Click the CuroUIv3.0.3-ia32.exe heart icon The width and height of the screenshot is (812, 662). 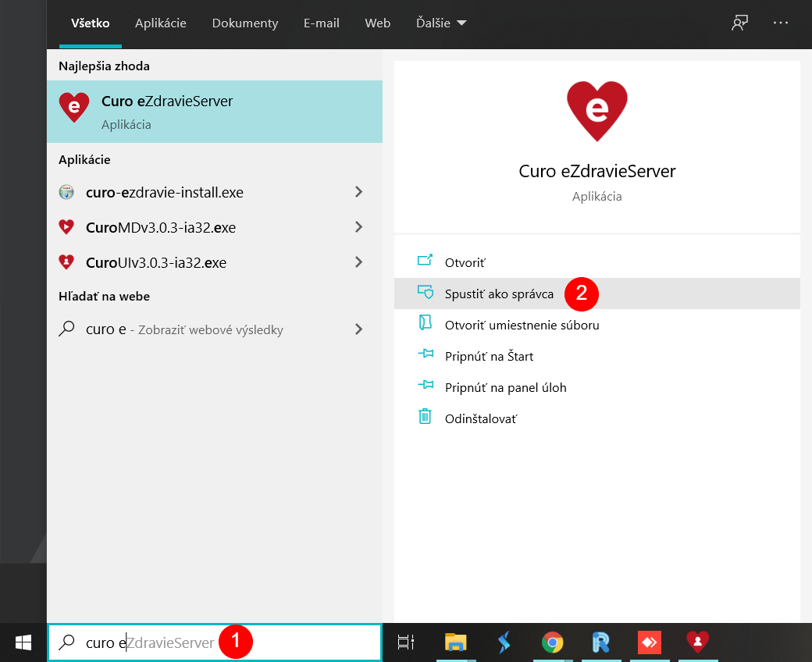click(x=66, y=262)
